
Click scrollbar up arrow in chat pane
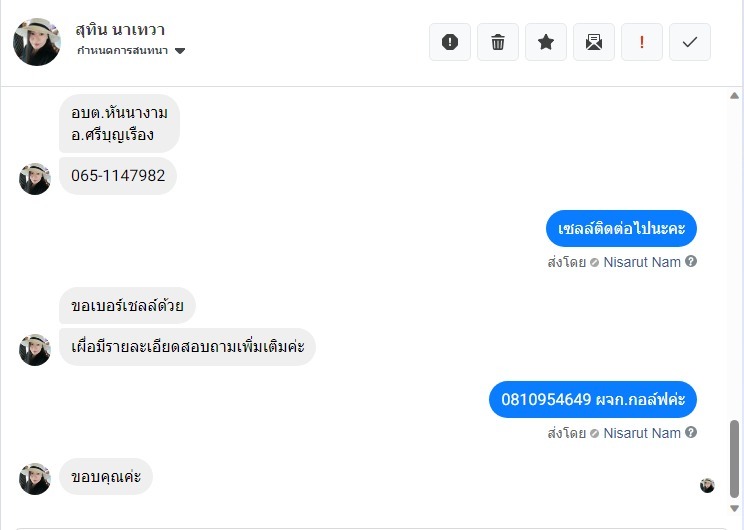[x=734, y=96]
